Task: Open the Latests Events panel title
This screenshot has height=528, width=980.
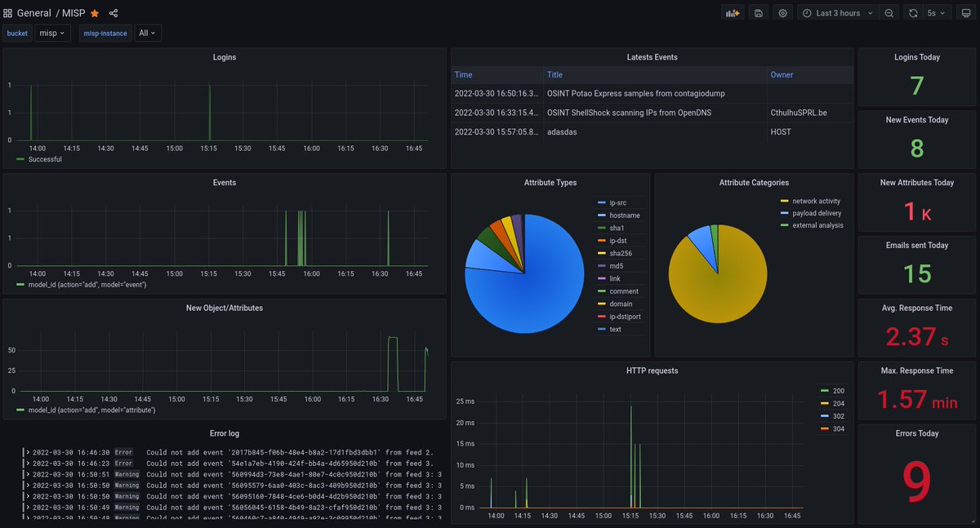Action: tap(652, 57)
